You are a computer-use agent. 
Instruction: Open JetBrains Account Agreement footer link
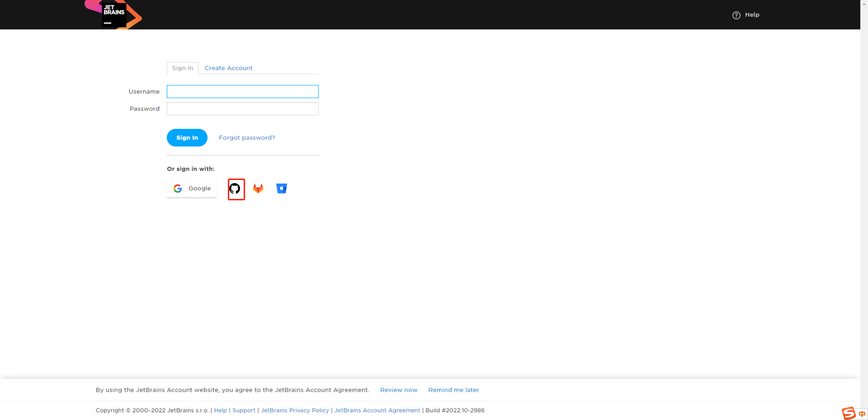coord(377,410)
